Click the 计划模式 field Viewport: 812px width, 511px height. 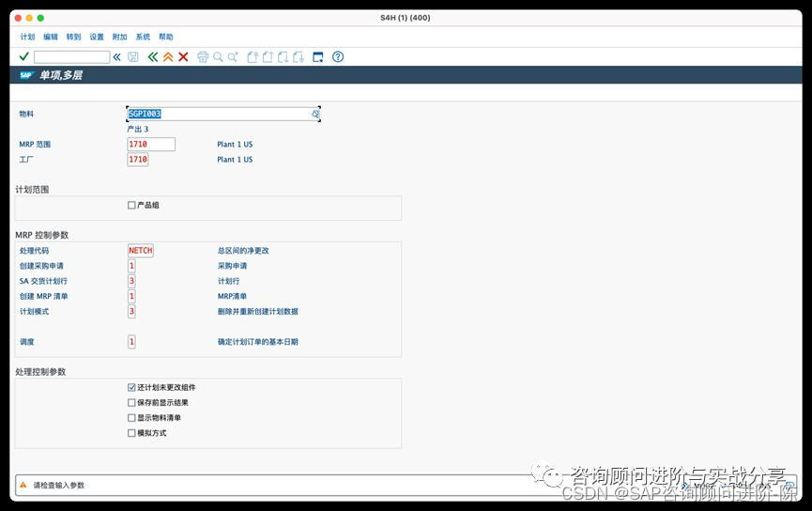pos(131,312)
